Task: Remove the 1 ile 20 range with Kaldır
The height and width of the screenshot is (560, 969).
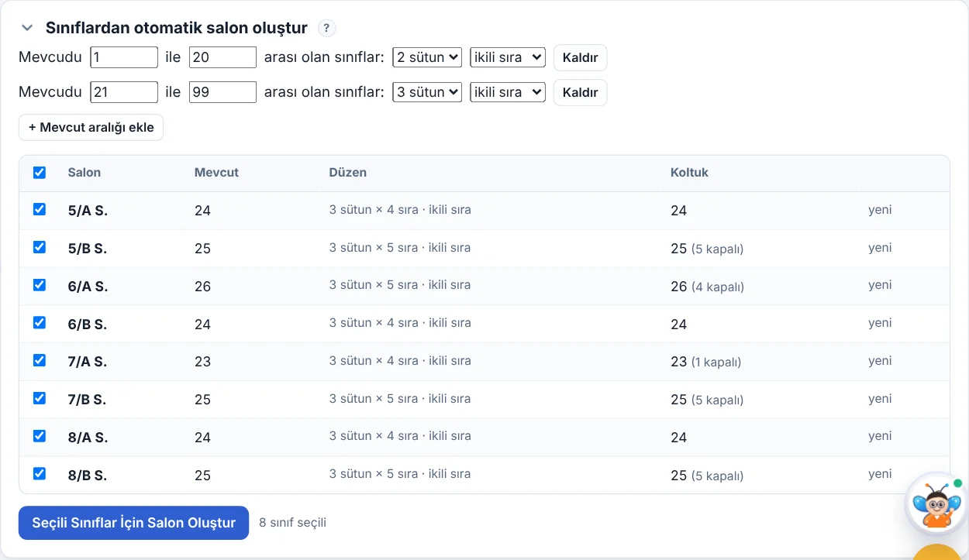Action: 580,58
